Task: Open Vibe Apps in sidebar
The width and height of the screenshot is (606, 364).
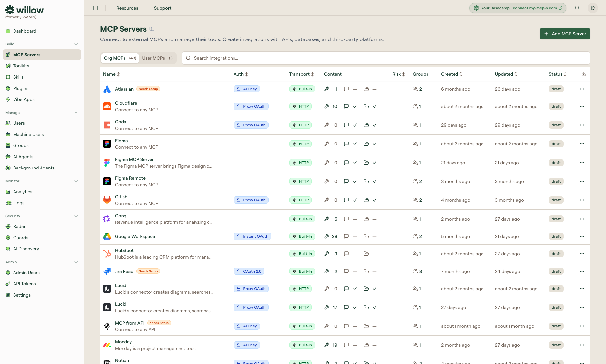Action: [x=42, y=99]
